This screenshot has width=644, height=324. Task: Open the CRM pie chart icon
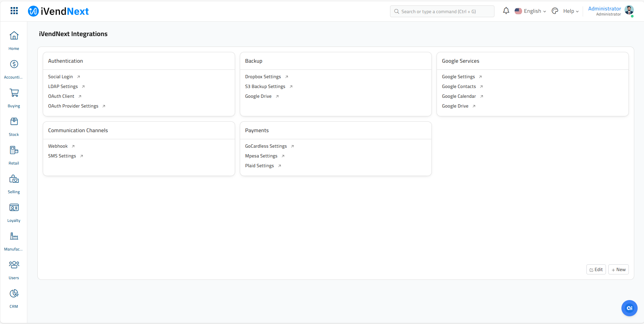coord(14,293)
